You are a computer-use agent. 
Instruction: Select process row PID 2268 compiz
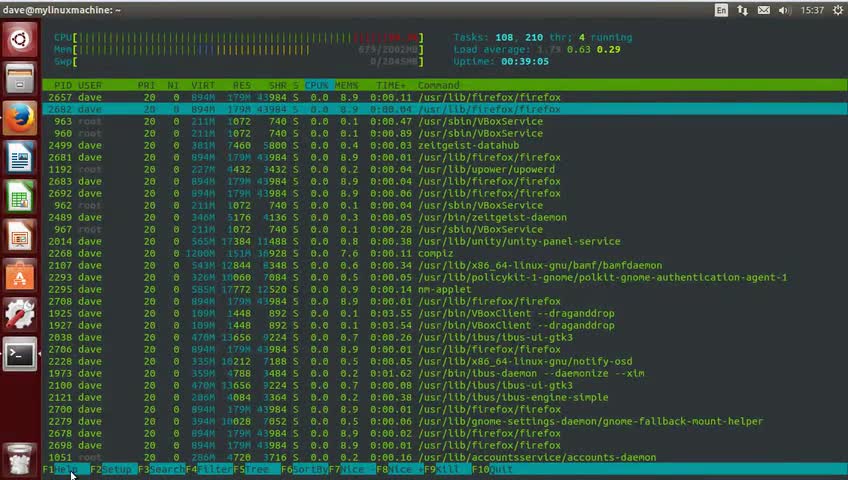[x=445, y=253]
